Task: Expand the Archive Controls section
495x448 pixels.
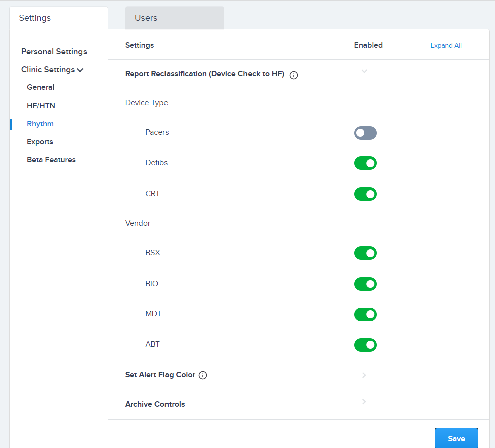Action: pos(363,402)
